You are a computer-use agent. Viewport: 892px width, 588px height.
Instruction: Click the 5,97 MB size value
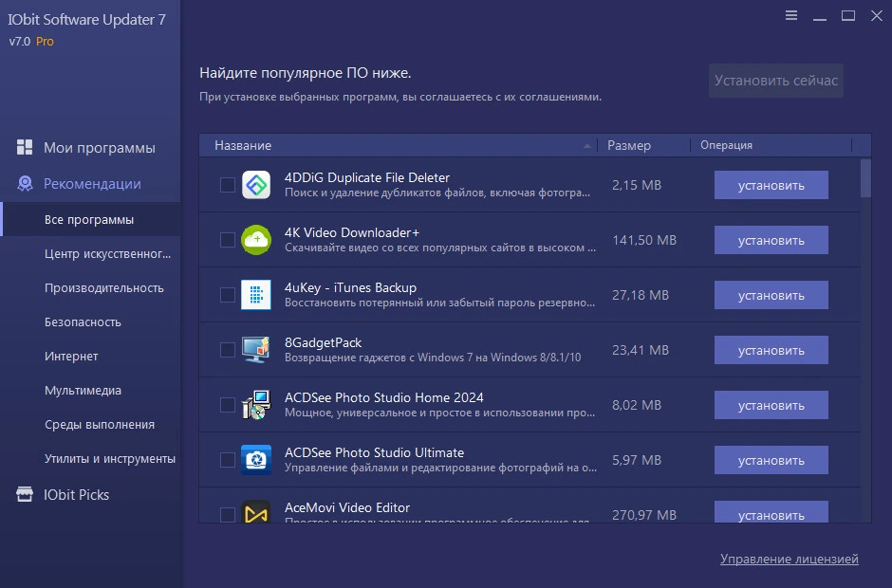[637, 459]
